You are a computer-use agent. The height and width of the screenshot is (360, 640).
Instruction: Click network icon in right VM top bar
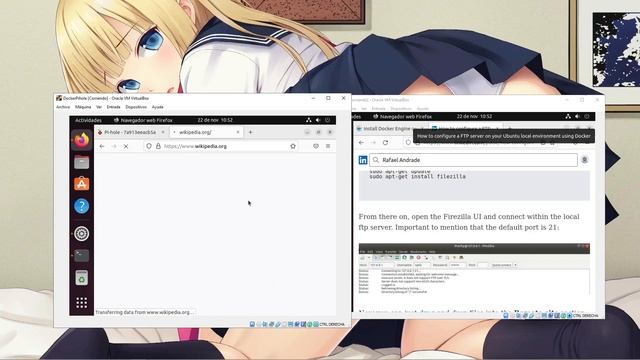click(568, 117)
